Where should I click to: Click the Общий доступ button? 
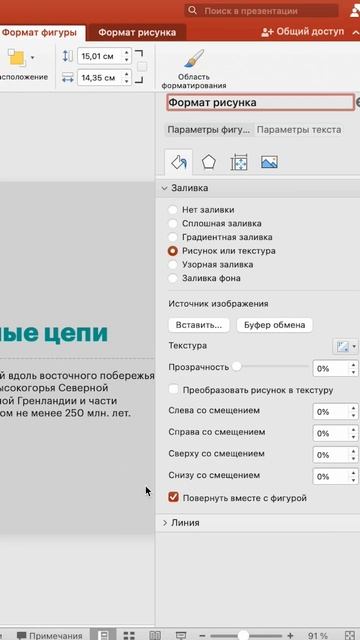302,32
